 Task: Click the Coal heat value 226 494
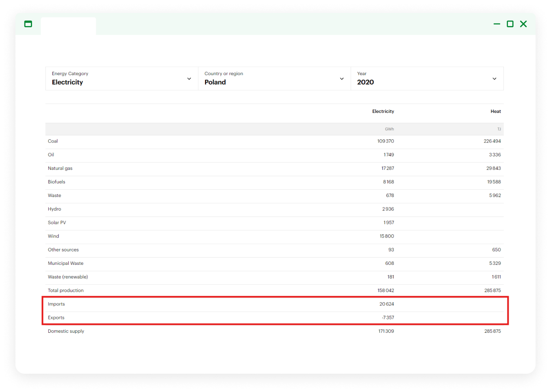(x=492, y=141)
